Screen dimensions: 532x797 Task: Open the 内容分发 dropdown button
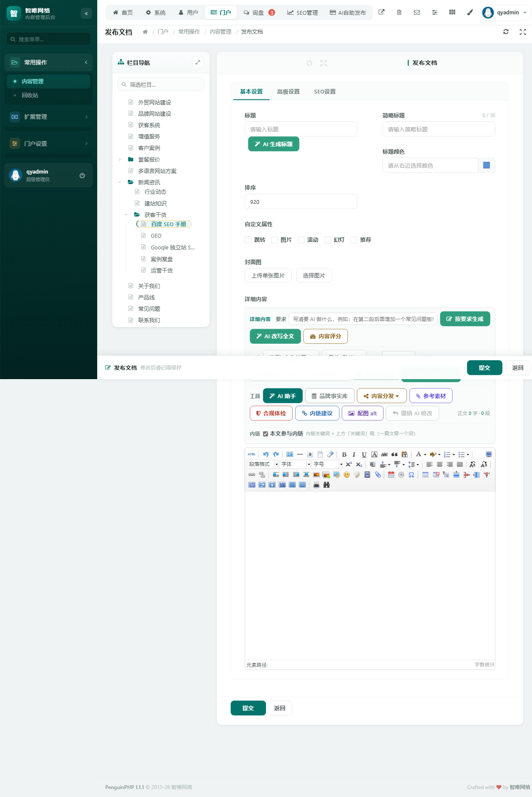(x=382, y=396)
